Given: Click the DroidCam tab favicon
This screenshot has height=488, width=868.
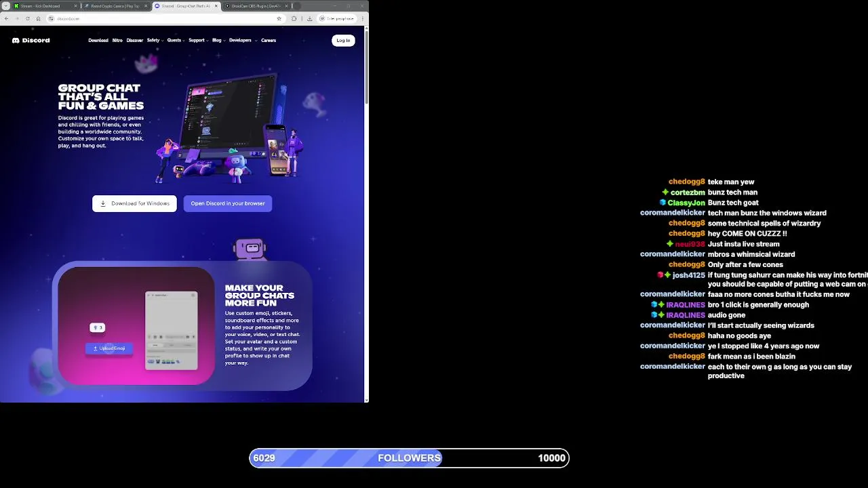Looking at the screenshot, I should point(228,6).
